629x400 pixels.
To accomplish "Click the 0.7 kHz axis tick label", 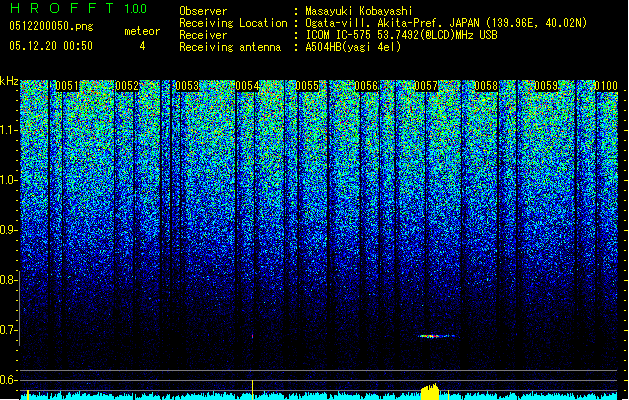I will tap(7, 330).
